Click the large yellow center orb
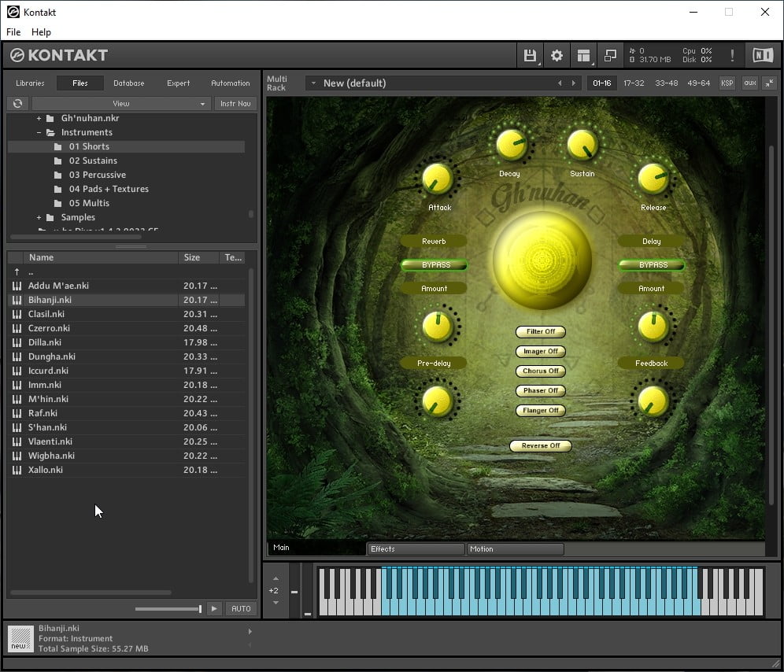 [x=542, y=260]
